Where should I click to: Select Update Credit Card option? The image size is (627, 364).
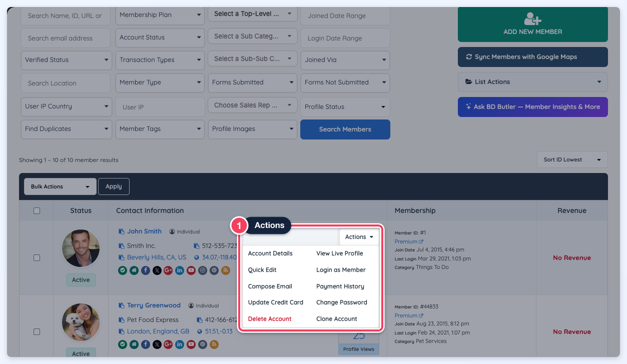(x=276, y=302)
